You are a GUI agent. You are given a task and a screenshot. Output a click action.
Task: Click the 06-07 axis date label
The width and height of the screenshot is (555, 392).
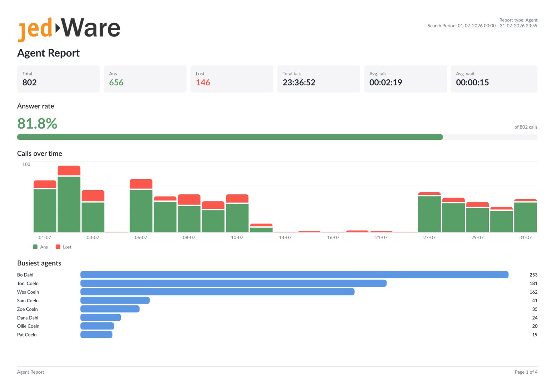[x=141, y=237]
